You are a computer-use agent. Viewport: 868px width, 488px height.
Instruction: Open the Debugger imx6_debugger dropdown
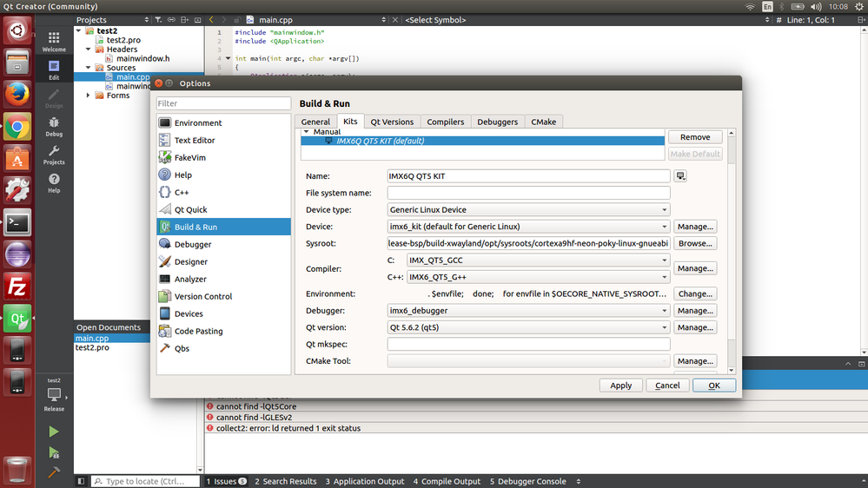pyautogui.click(x=528, y=310)
